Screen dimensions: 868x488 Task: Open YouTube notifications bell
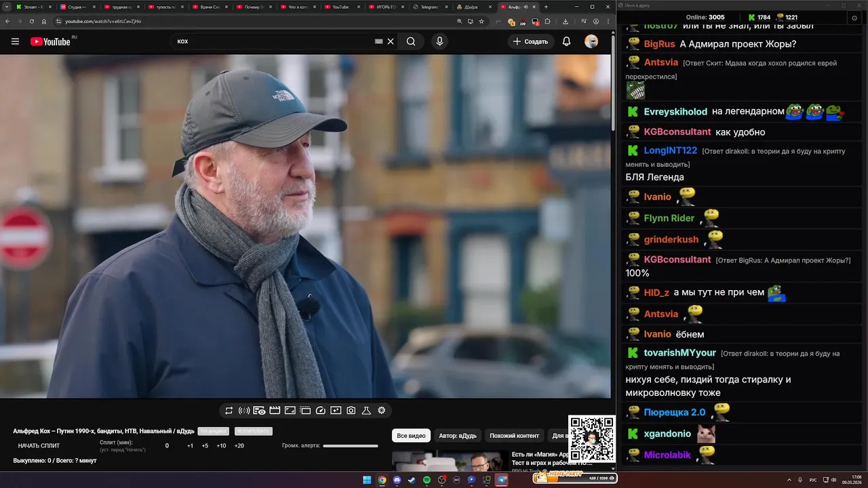566,41
